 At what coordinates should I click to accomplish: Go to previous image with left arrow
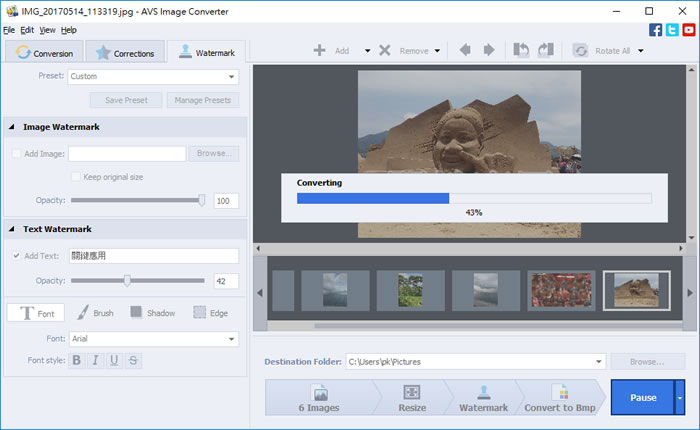click(465, 50)
